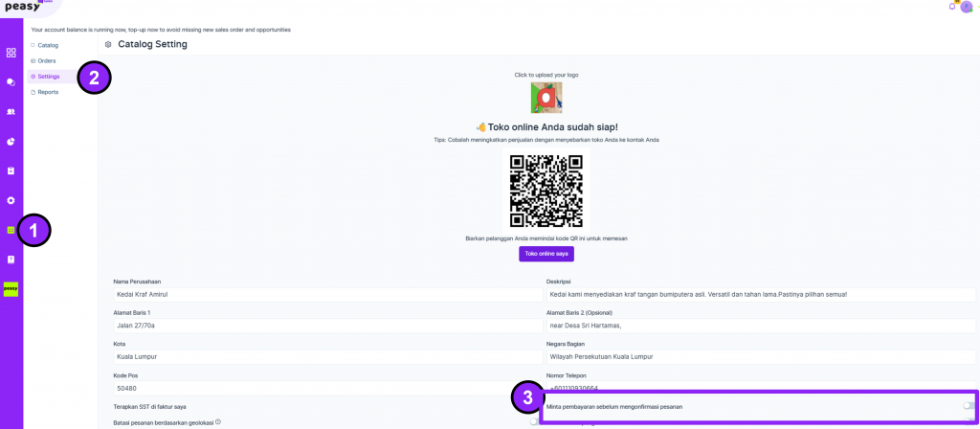Open the notification bell
The width and height of the screenshot is (980, 429).
[x=952, y=7]
